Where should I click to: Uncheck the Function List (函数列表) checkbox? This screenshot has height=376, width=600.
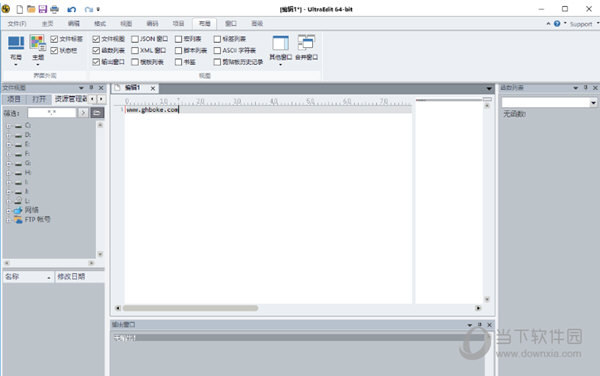tap(96, 50)
